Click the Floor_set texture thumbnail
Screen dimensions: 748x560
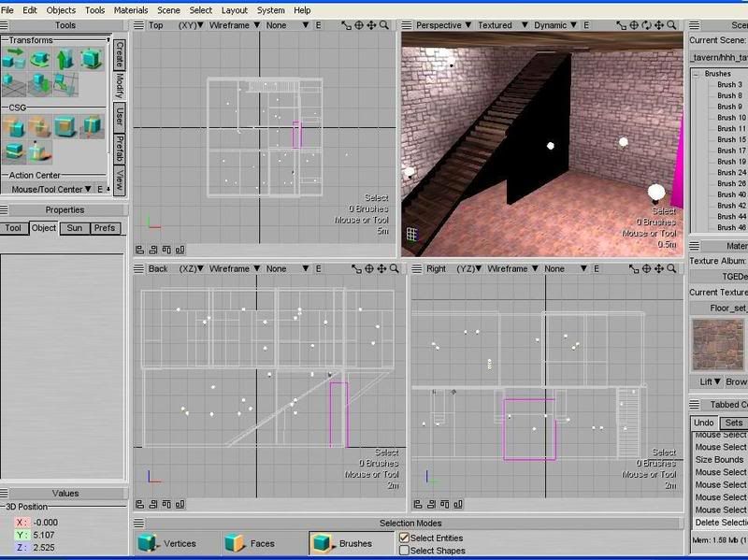[x=718, y=344]
